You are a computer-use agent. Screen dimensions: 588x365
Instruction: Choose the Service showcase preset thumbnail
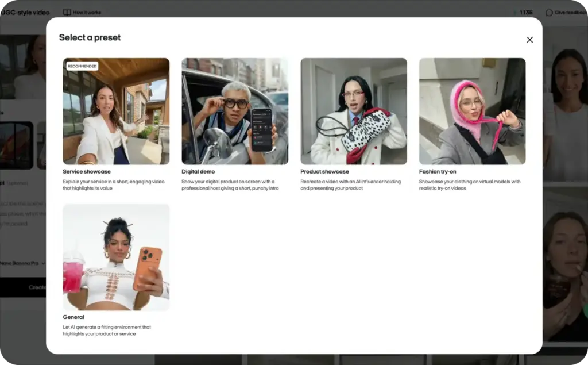(116, 111)
